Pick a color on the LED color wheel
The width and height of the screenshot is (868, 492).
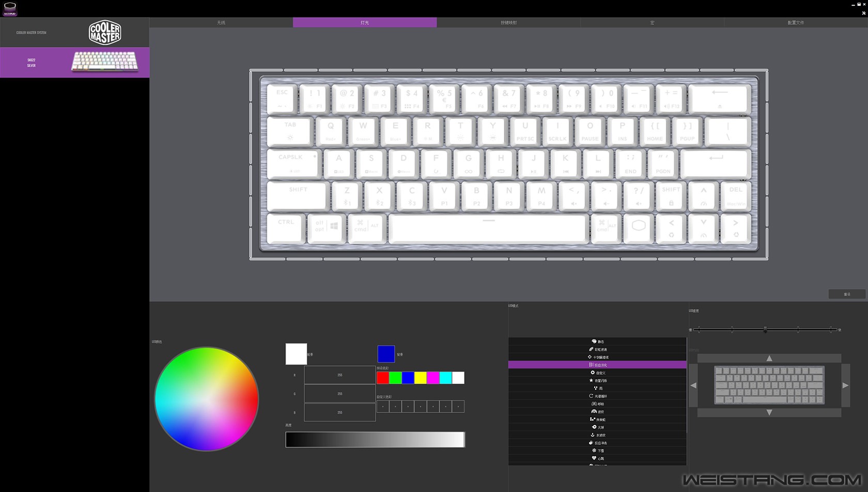pyautogui.click(x=207, y=399)
